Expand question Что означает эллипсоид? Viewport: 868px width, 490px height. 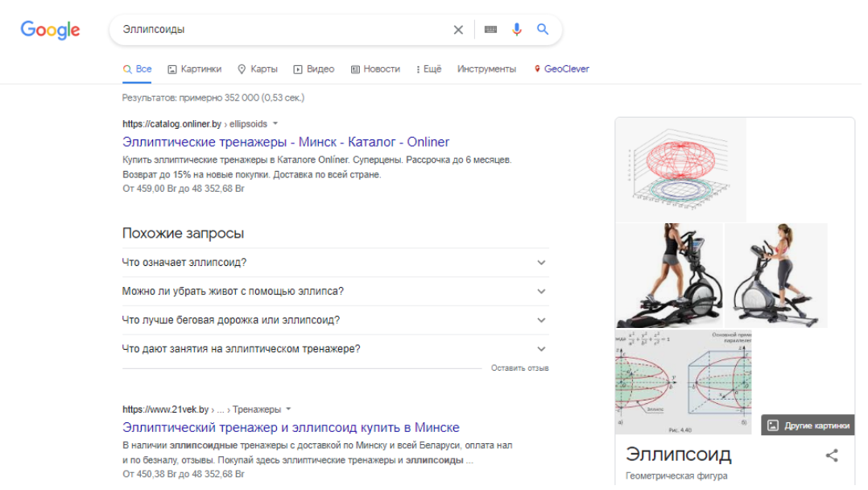point(336,263)
